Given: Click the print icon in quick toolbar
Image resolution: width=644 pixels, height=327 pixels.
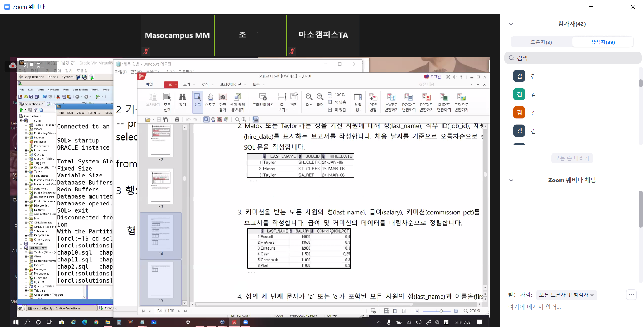Looking at the screenshot, I should [x=177, y=119].
